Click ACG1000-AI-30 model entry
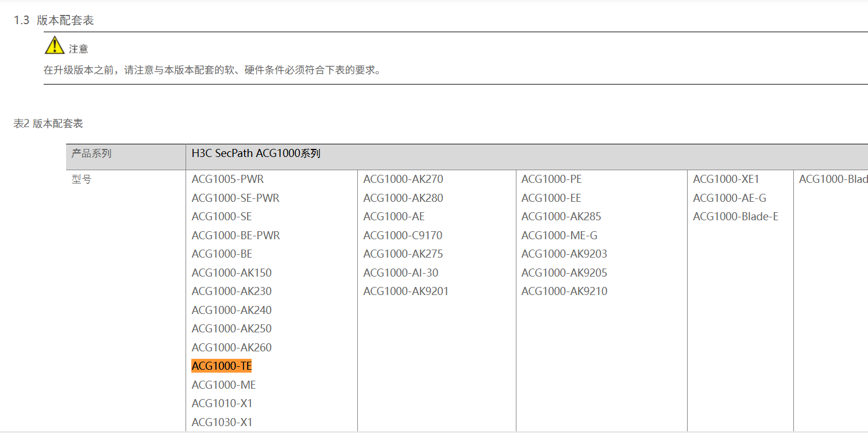 pyautogui.click(x=400, y=273)
